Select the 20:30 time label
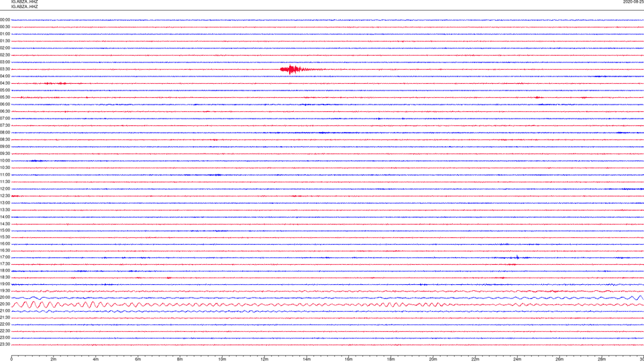644x362 pixels. [5, 304]
